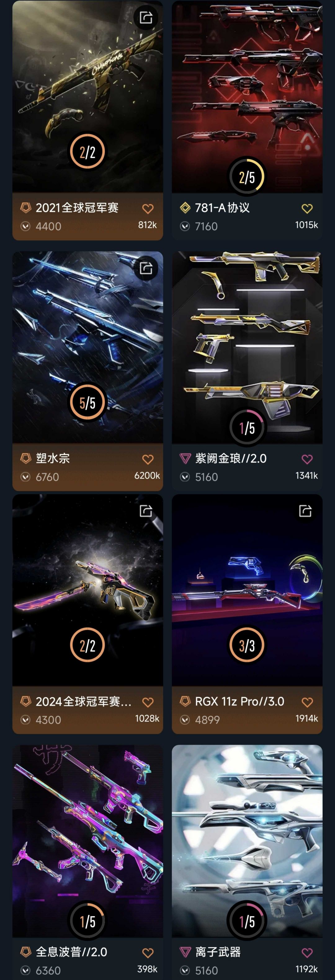Favorite the 塑水宗 bundle heart
The height and width of the screenshot is (980, 335).
pos(148,459)
